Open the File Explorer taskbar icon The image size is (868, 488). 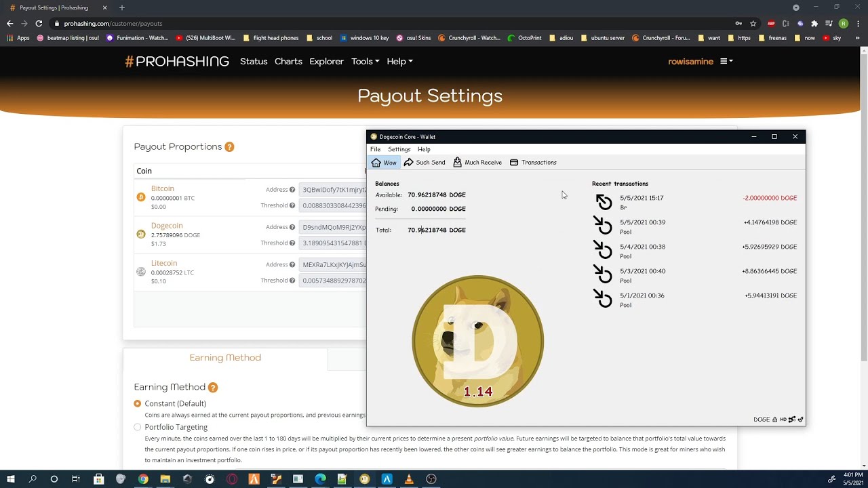click(165, 479)
